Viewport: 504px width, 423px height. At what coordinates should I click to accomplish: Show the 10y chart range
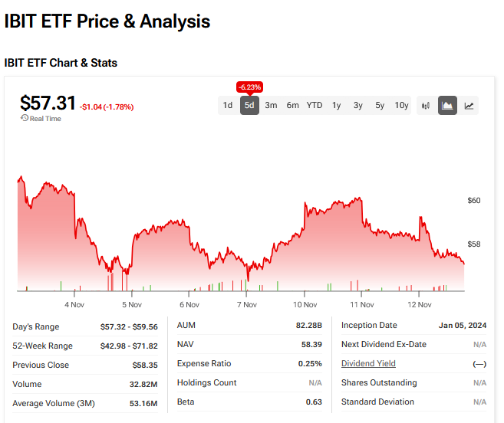401,106
